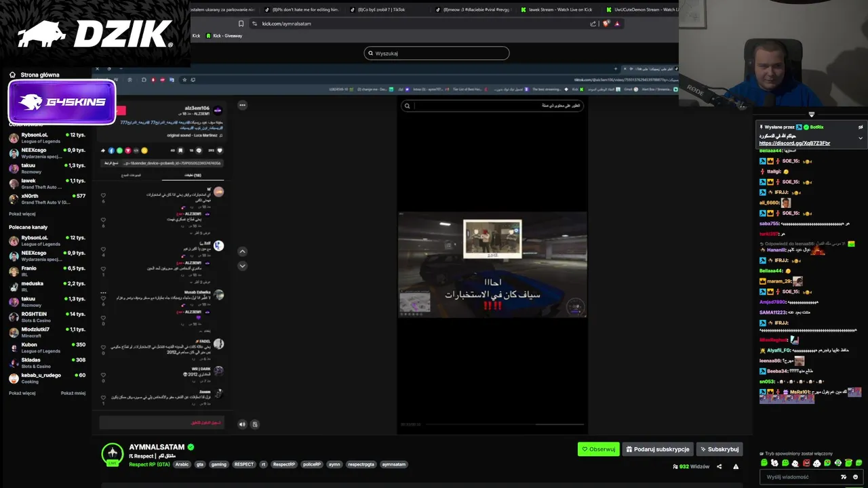Click the gta tag
This screenshot has width=868, height=488.
200,464
